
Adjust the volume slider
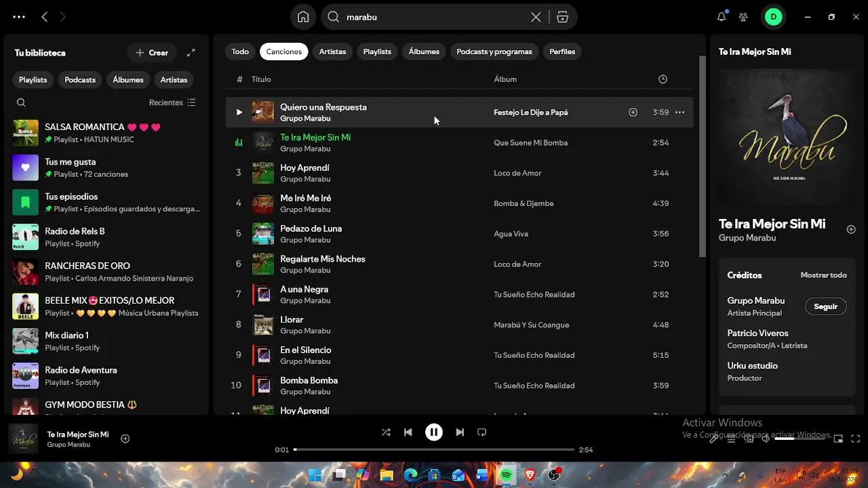click(x=802, y=439)
